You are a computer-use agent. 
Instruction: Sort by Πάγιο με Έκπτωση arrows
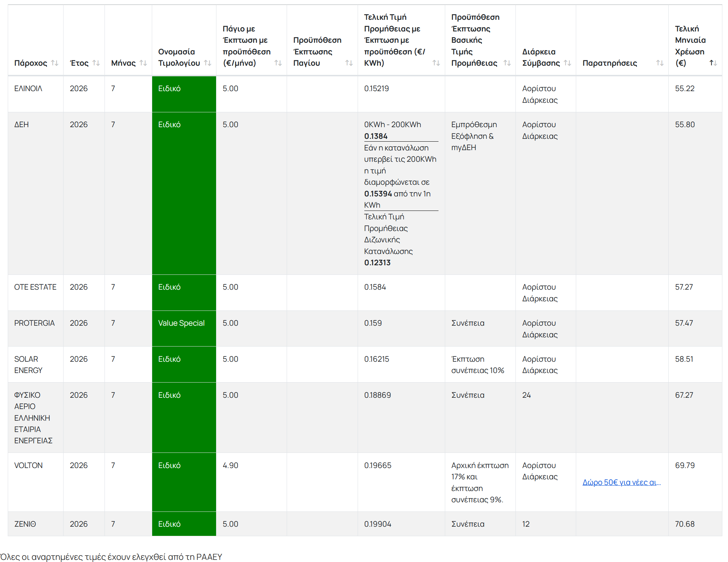pyautogui.click(x=278, y=63)
